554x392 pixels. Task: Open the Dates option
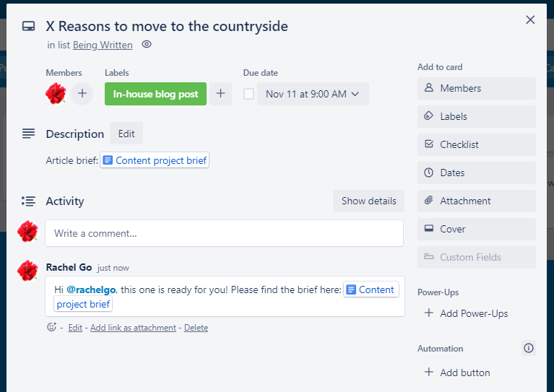tap(476, 173)
